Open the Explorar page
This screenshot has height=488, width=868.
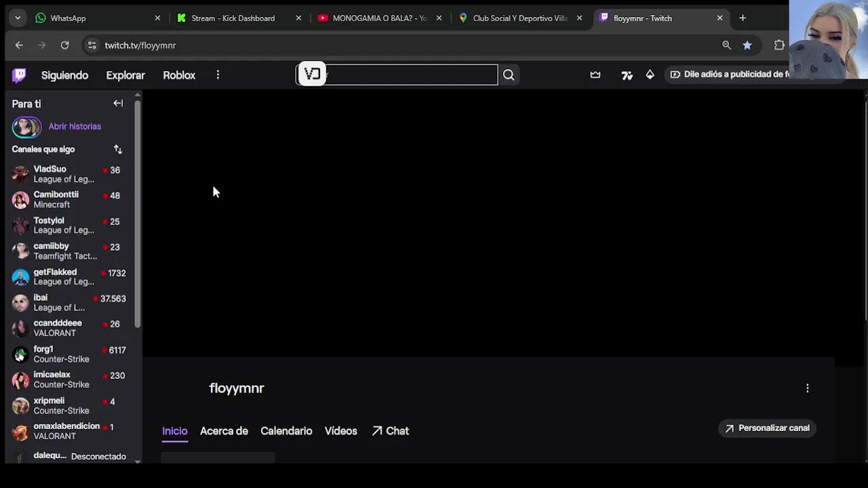click(x=125, y=75)
